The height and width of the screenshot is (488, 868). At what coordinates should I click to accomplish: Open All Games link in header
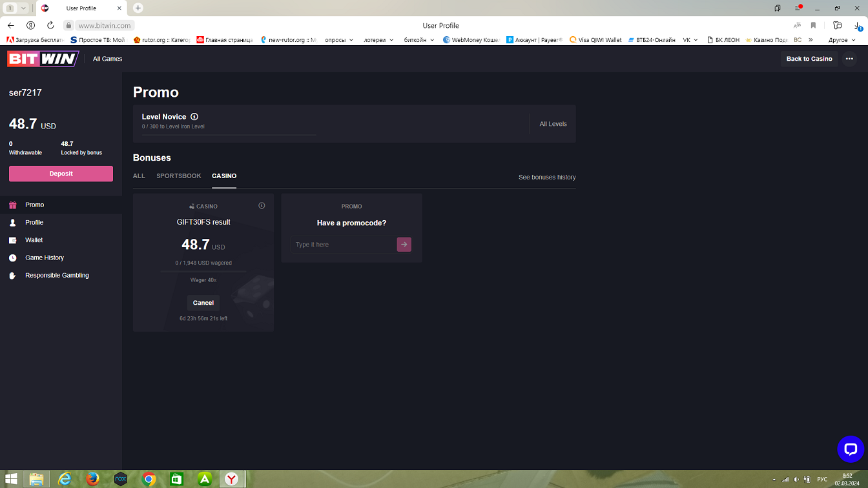107,59
